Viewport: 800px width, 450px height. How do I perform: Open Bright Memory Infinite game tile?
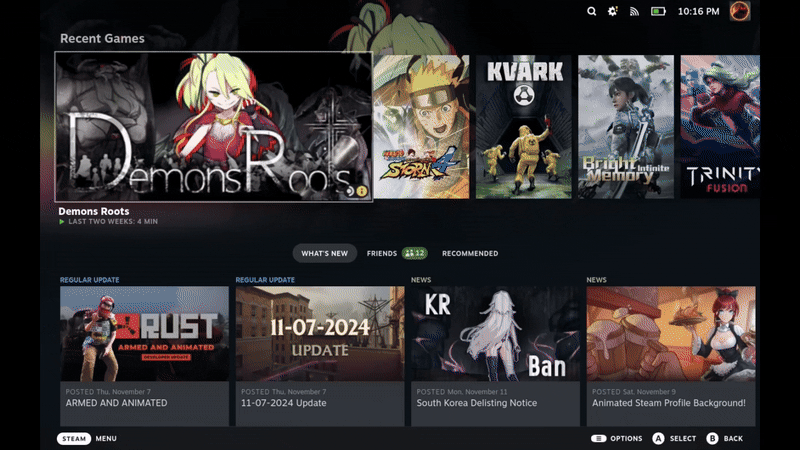pyautogui.click(x=626, y=127)
